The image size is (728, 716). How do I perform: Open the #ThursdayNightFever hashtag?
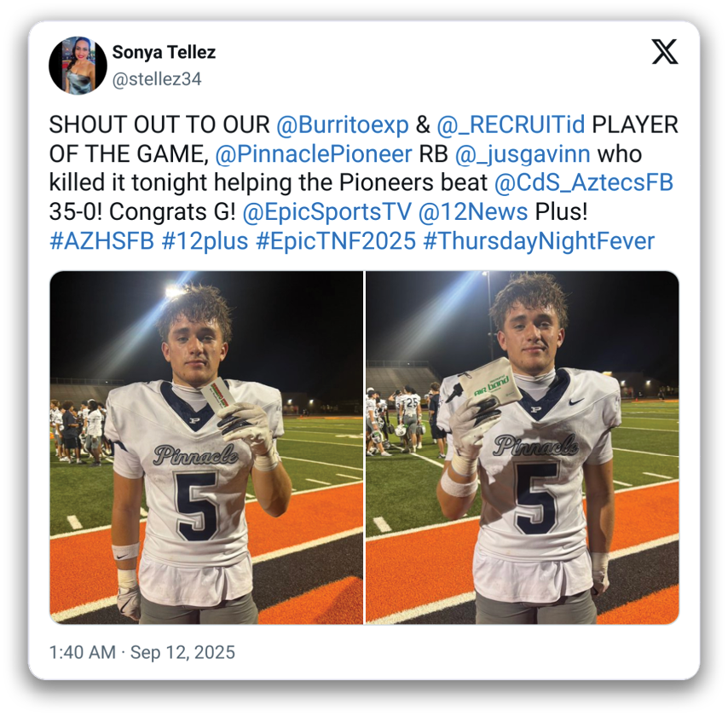pyautogui.click(x=539, y=241)
